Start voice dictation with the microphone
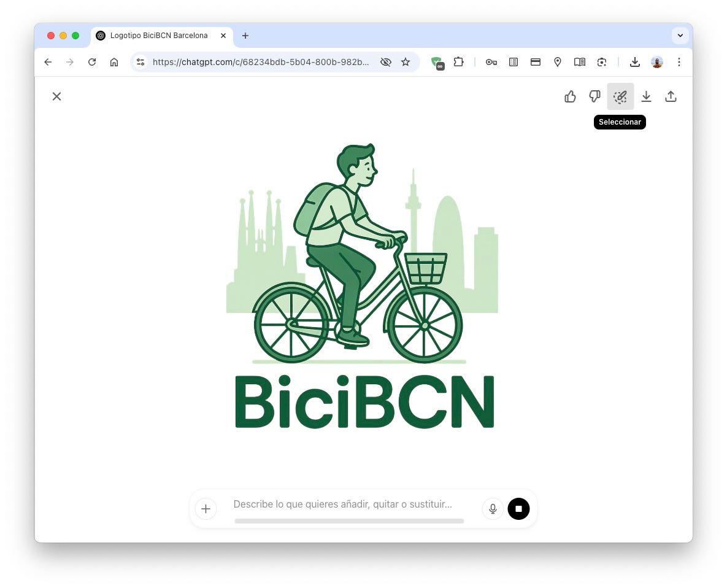 [x=493, y=509]
